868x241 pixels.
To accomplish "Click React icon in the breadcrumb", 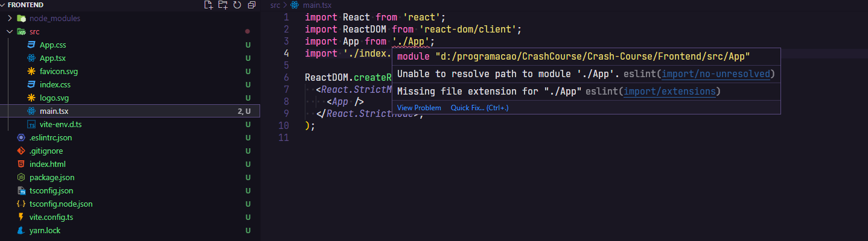I will point(295,5).
